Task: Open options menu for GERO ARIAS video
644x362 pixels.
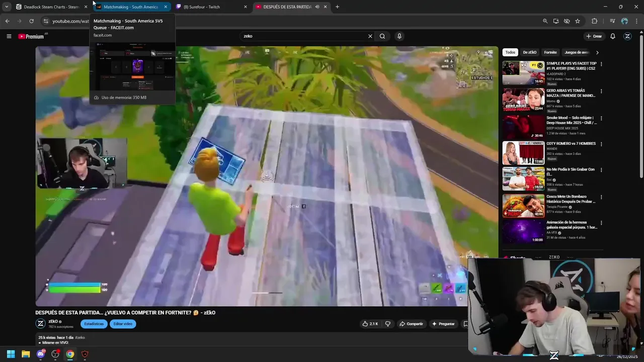Action: tap(601, 92)
